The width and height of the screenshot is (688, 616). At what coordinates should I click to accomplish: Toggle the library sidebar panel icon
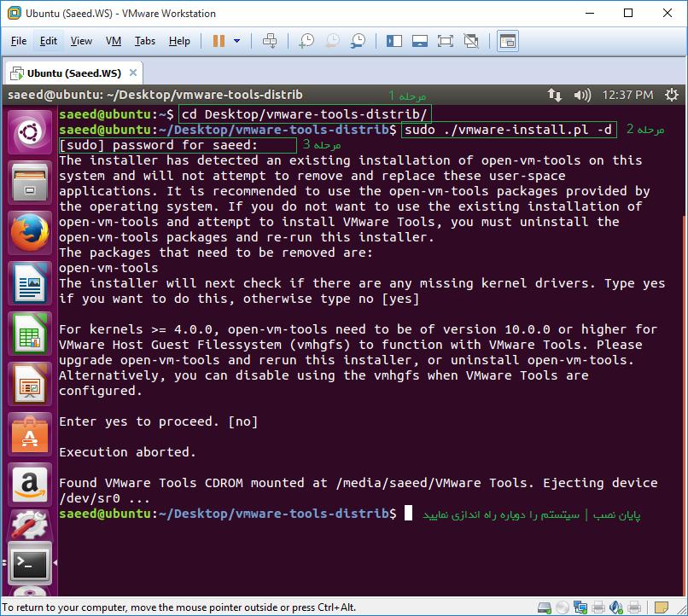(x=394, y=41)
